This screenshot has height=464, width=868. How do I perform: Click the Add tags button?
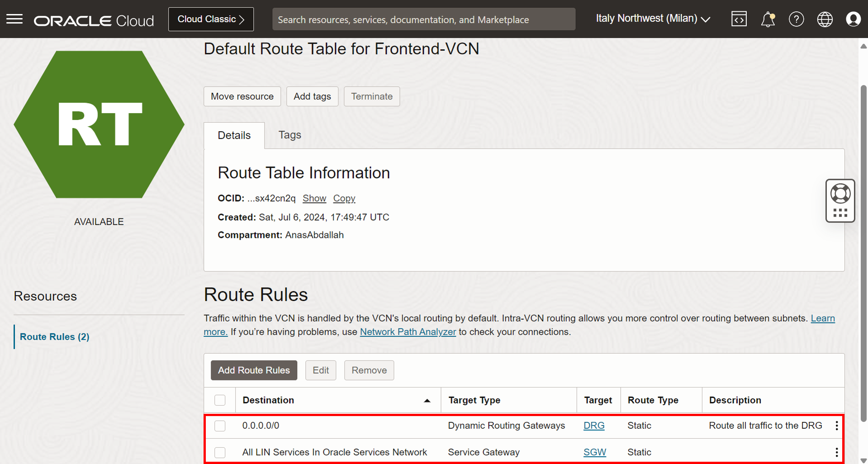(x=312, y=96)
